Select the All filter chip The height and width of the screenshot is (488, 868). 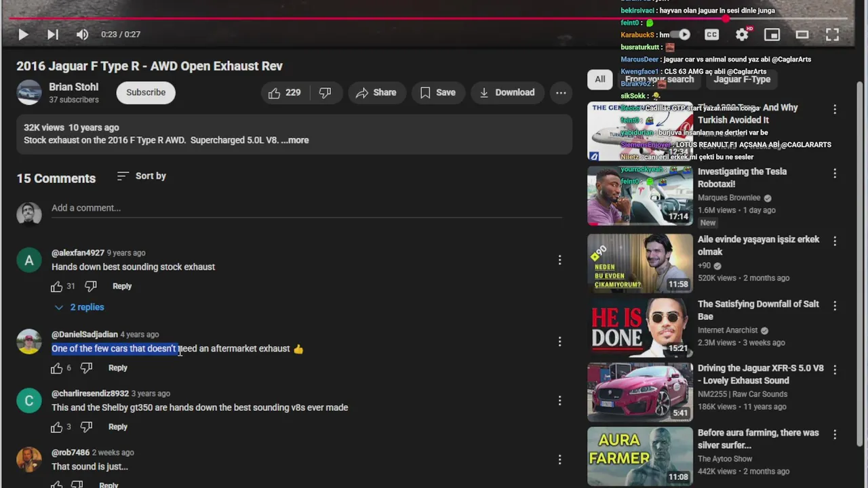pos(600,79)
